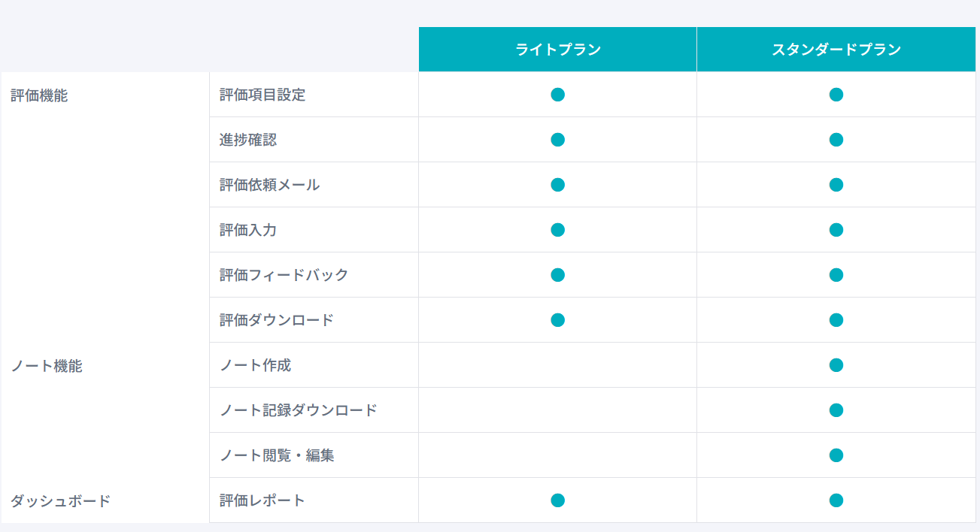The height and width of the screenshot is (532, 980).
Task: Select the 評価機能 category label
Action: tap(39, 95)
